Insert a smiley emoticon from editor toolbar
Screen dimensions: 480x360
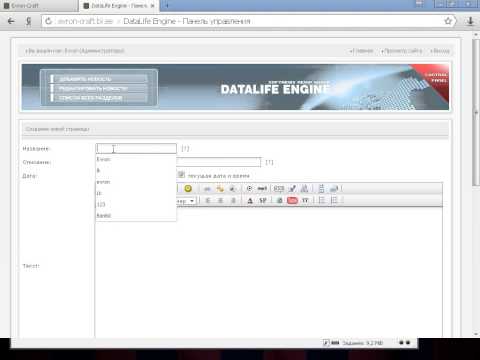[x=188, y=189]
